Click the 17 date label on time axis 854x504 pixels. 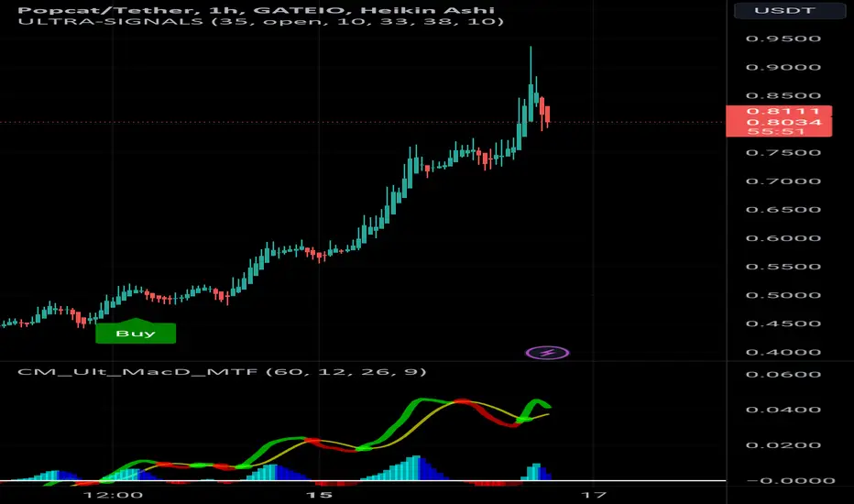[593, 495]
